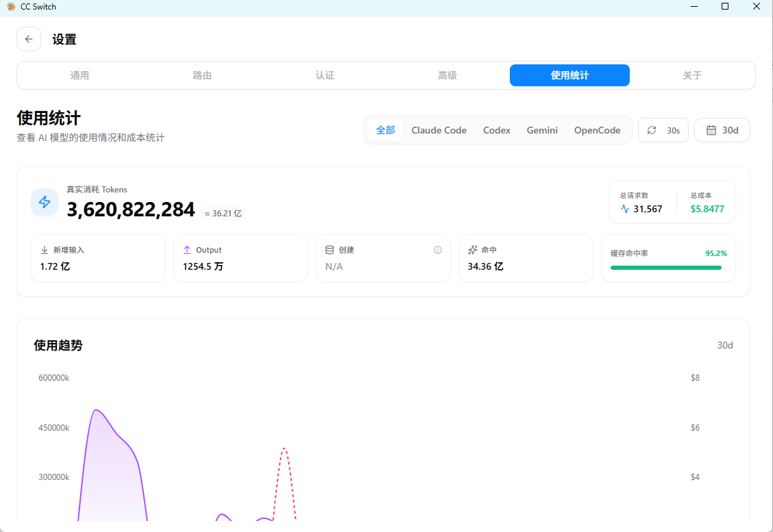Viewport: 773px width, 532px height.
Task: Maximize the CC Switch window
Action: 725,6
